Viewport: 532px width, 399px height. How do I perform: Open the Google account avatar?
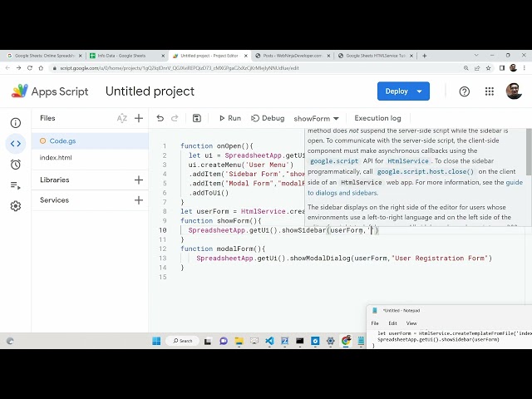(514, 91)
